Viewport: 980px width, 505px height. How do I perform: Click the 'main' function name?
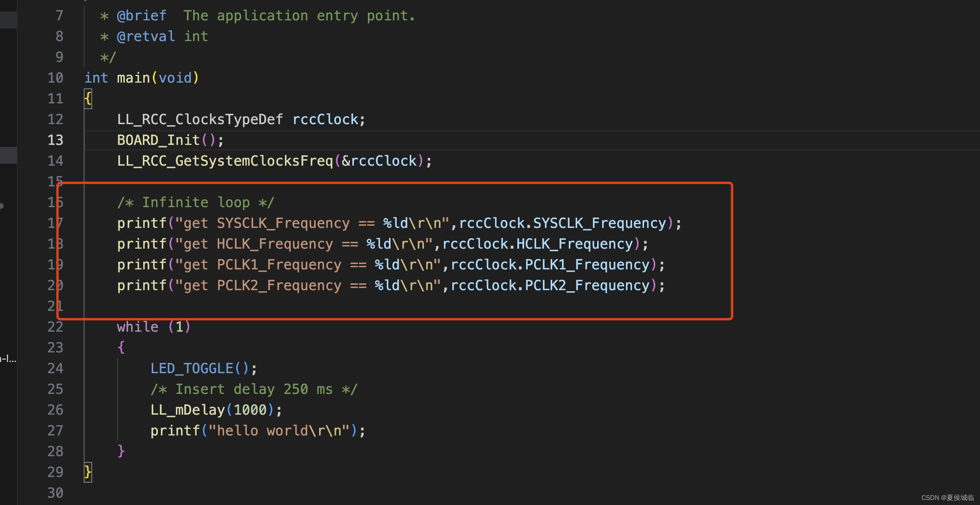[x=133, y=78]
